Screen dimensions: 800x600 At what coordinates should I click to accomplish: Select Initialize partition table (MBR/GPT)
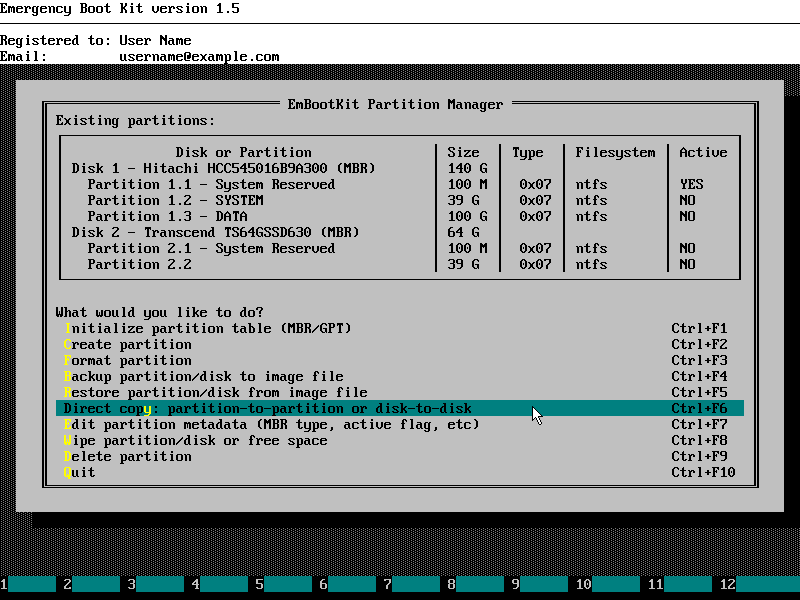coord(399,328)
